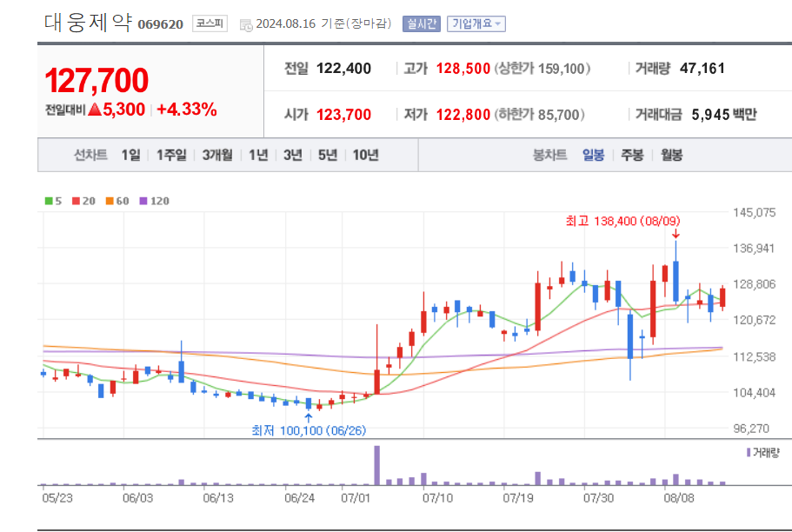This screenshot has height=532, width=792.
Task: Click the 시가 value 123,700
Action: click(343, 115)
